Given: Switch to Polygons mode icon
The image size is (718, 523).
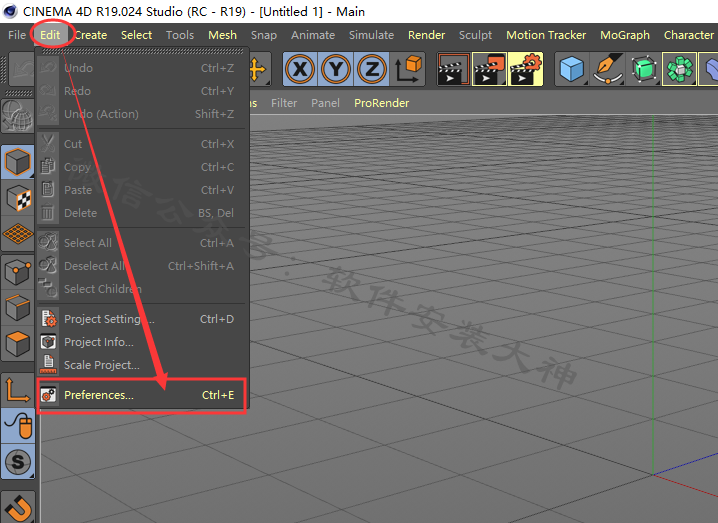Looking at the screenshot, I should (x=17, y=343).
